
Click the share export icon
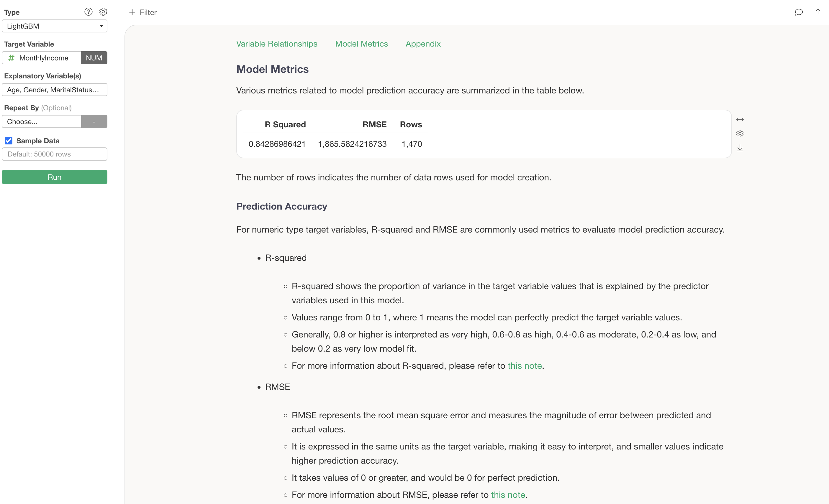tap(817, 12)
